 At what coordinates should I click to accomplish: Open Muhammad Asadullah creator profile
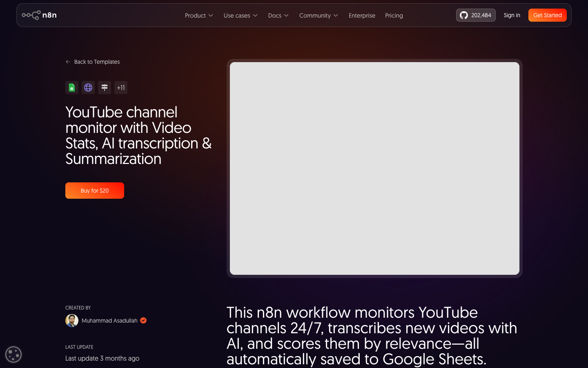click(x=109, y=321)
